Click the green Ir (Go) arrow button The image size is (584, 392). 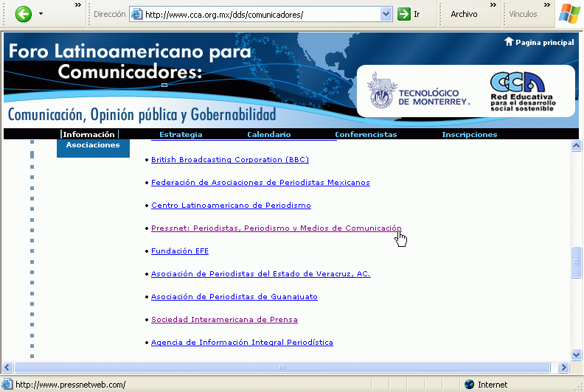(x=404, y=15)
